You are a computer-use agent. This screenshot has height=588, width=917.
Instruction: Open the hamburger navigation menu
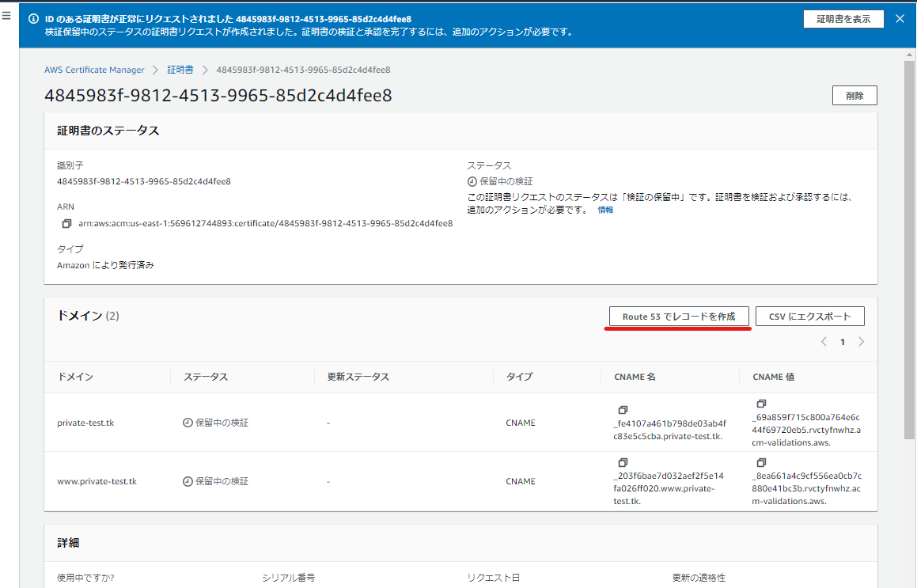(6, 16)
